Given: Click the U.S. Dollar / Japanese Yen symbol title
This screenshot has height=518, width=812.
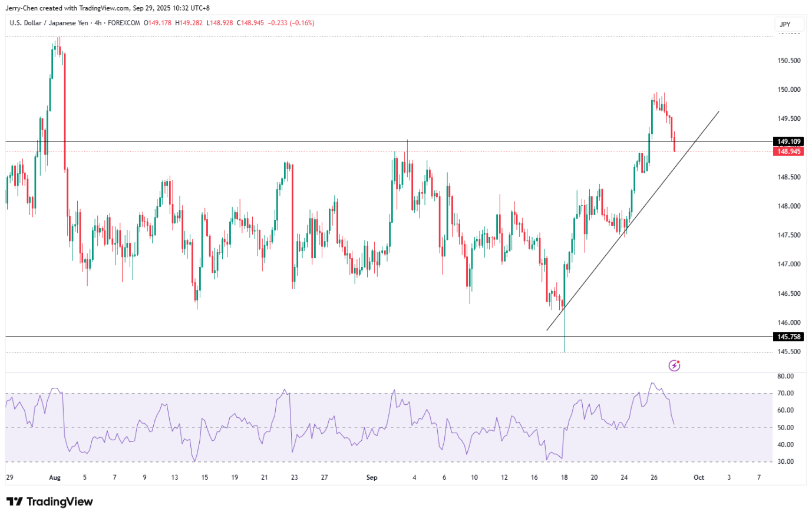Looking at the screenshot, I should click(49, 23).
